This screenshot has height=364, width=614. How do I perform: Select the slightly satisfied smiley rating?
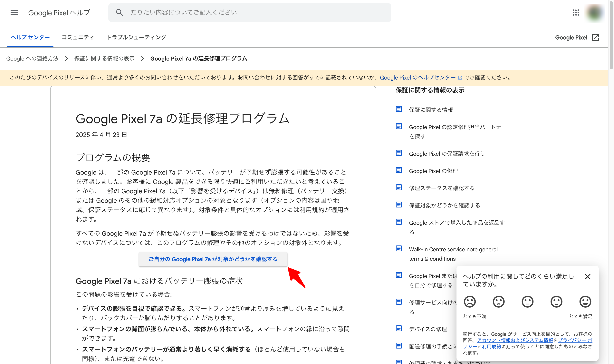tap(556, 302)
